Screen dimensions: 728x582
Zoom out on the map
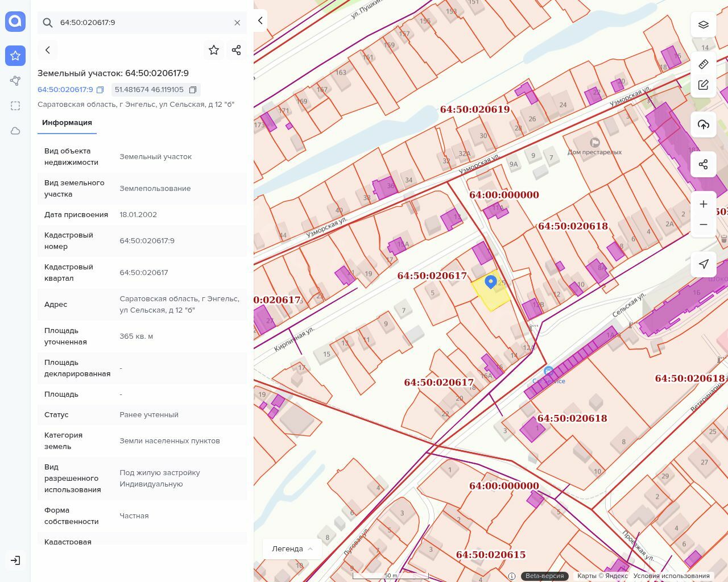pos(704,225)
